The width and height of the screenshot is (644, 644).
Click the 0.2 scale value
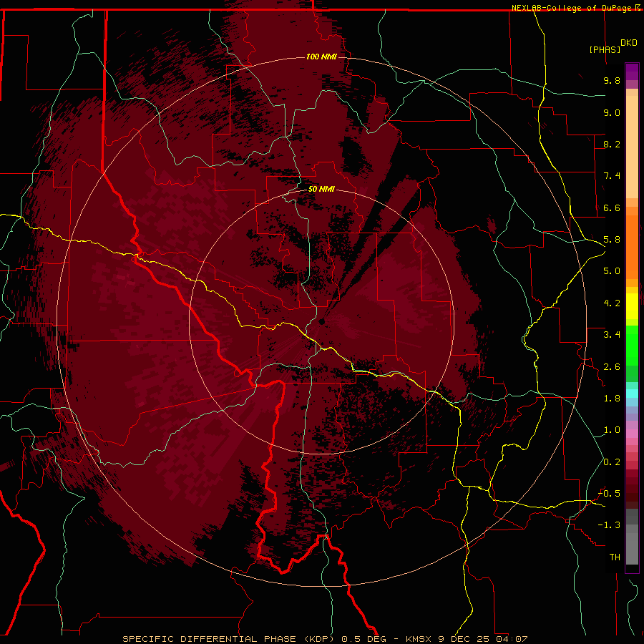[612, 462]
